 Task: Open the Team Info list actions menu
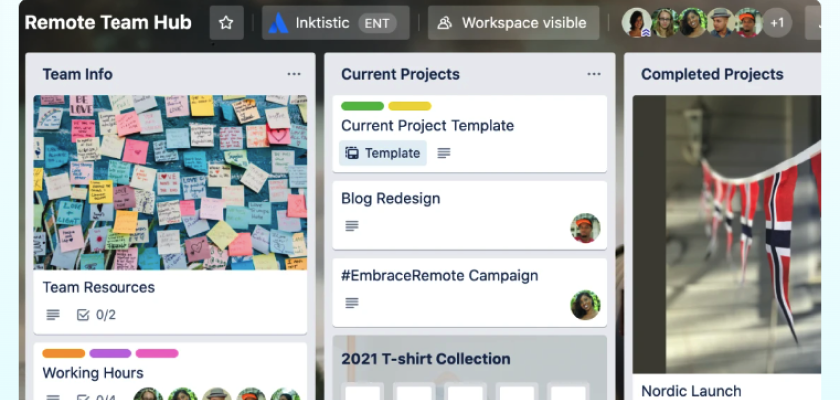coord(294,74)
